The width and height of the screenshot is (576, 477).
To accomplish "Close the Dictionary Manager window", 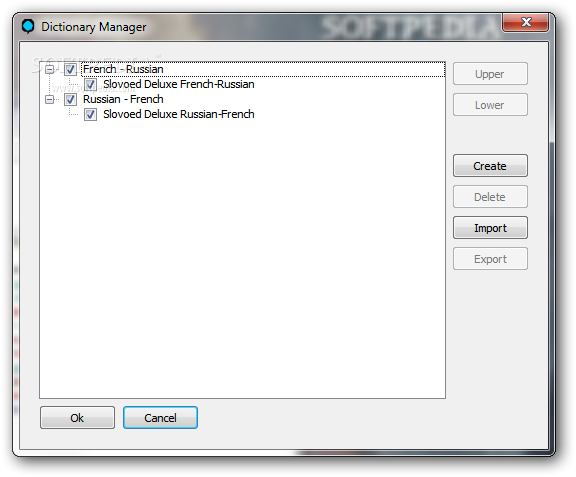I will 526,22.
